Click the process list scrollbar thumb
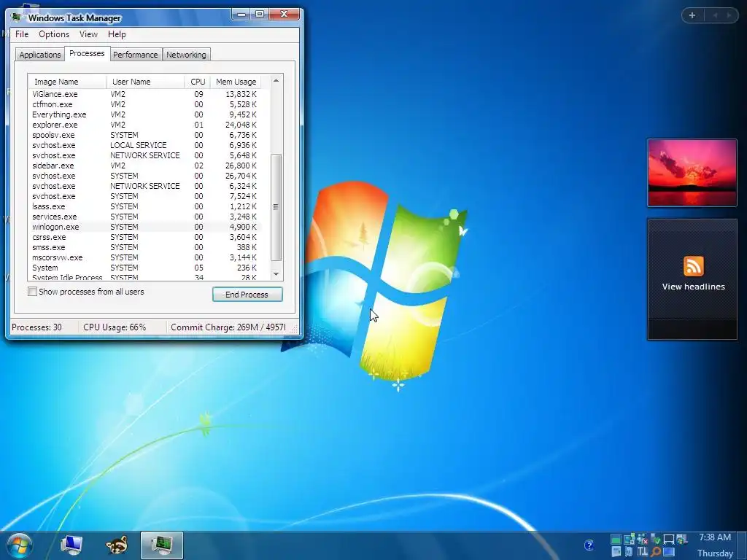Image resolution: width=747 pixels, height=560 pixels. click(x=276, y=207)
